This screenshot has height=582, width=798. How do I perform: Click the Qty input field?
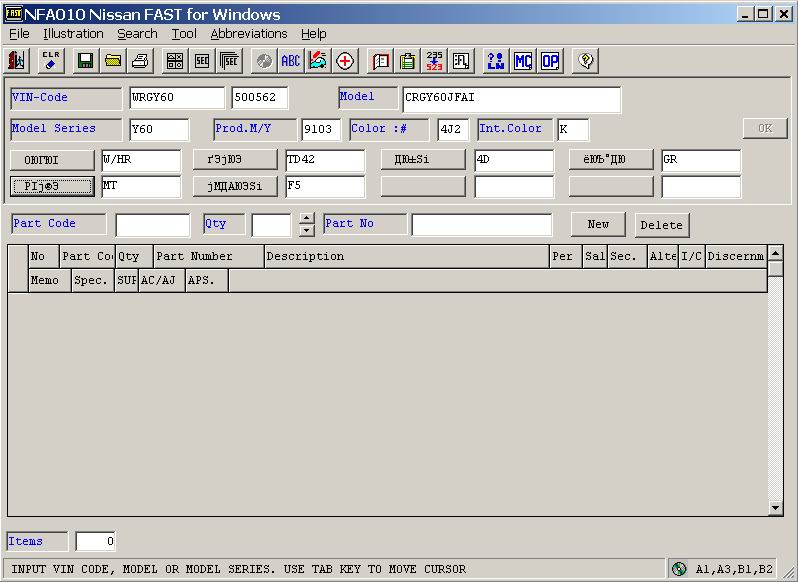coord(271,225)
